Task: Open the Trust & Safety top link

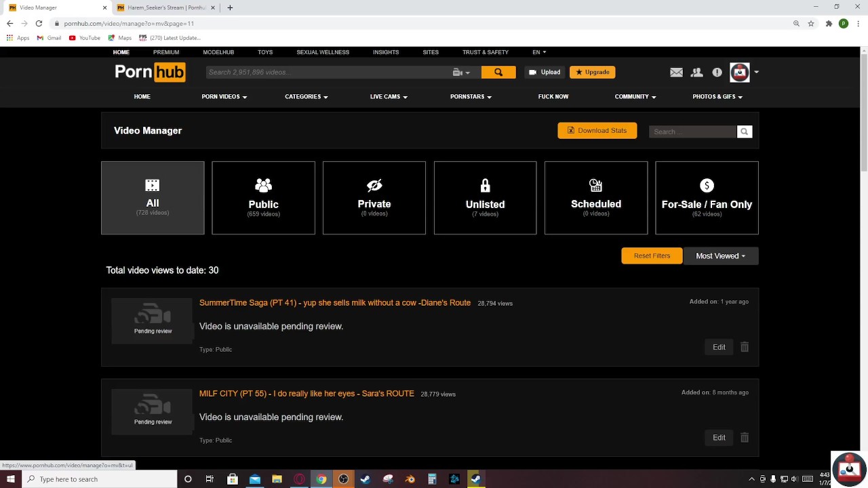Action: pos(486,52)
